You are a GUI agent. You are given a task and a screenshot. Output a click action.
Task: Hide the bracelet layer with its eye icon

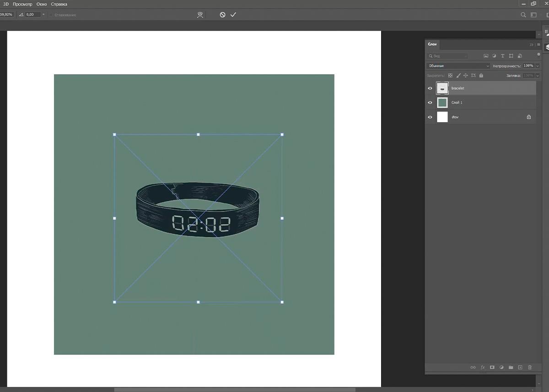[x=430, y=88]
